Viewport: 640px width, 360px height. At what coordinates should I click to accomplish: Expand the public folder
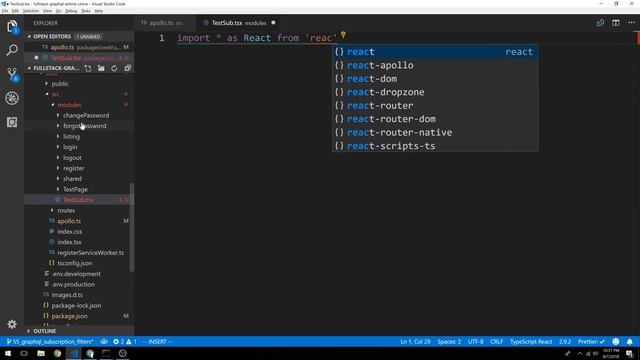(x=60, y=84)
